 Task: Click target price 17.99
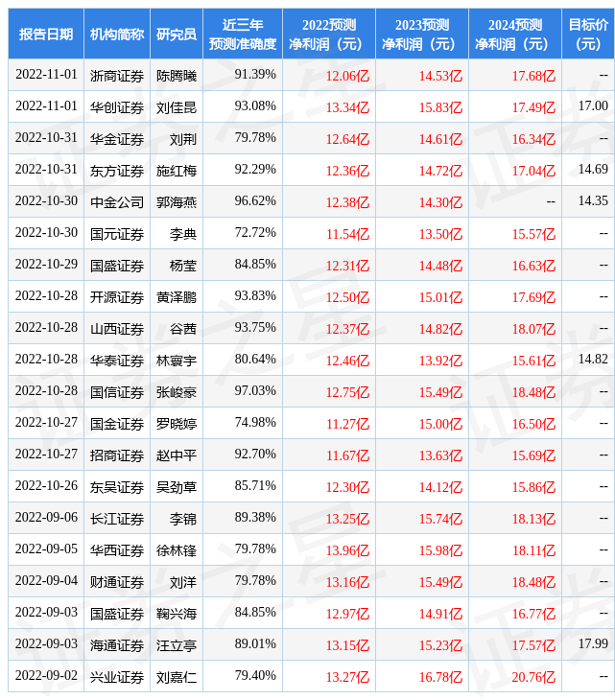pyautogui.click(x=593, y=644)
